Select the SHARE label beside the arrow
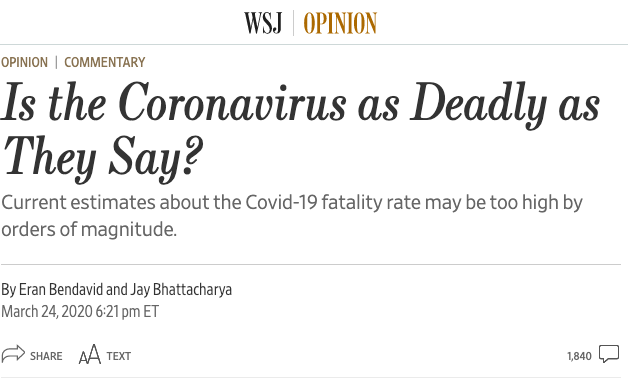This screenshot has height=387, width=628. point(46,356)
